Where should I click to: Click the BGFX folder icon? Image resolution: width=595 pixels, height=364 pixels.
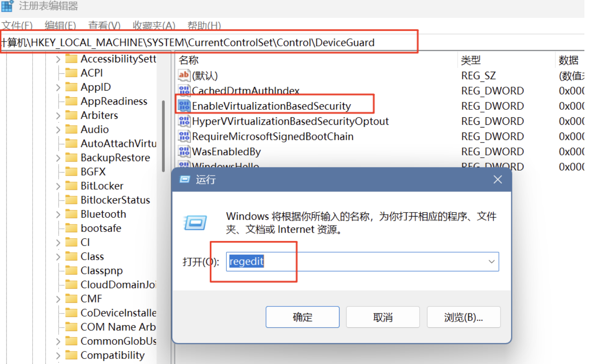(71, 171)
